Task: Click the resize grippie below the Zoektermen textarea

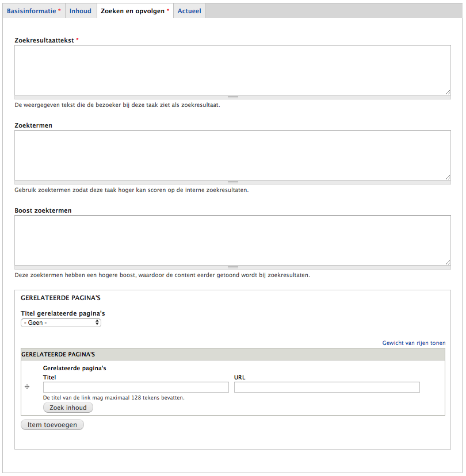Action: click(232, 182)
